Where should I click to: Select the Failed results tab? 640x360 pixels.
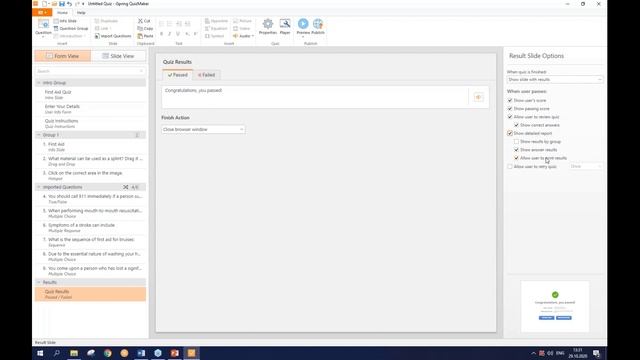[x=207, y=75]
